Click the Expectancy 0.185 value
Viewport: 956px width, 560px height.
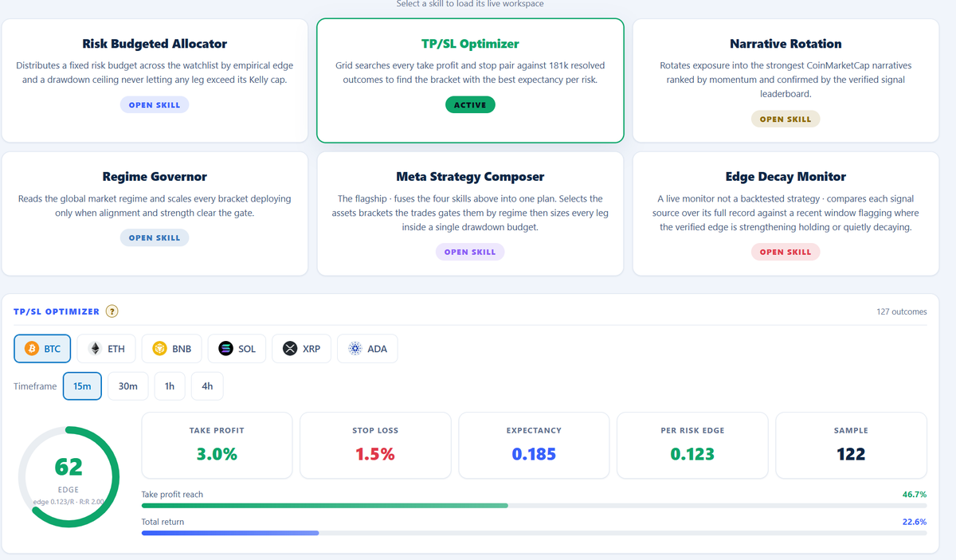(534, 454)
